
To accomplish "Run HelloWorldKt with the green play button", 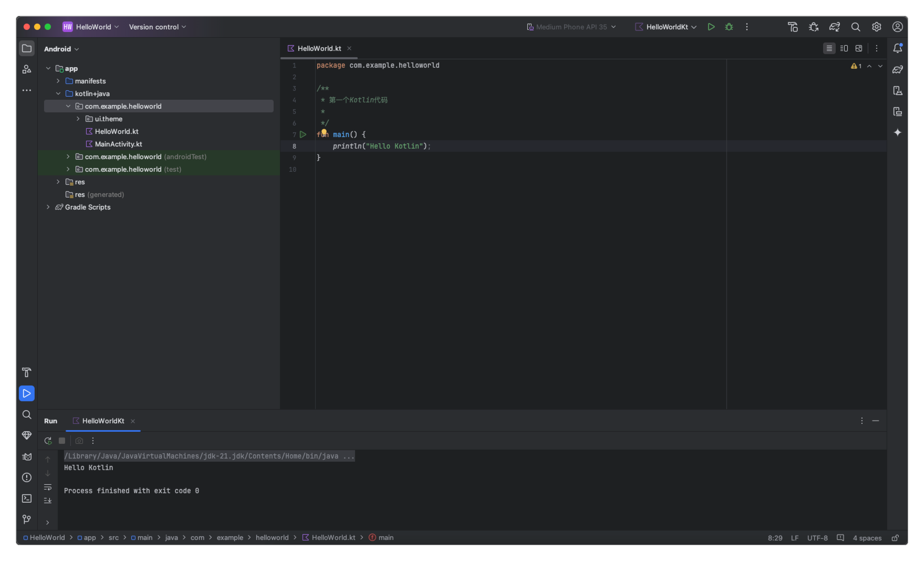I will 711,27.
